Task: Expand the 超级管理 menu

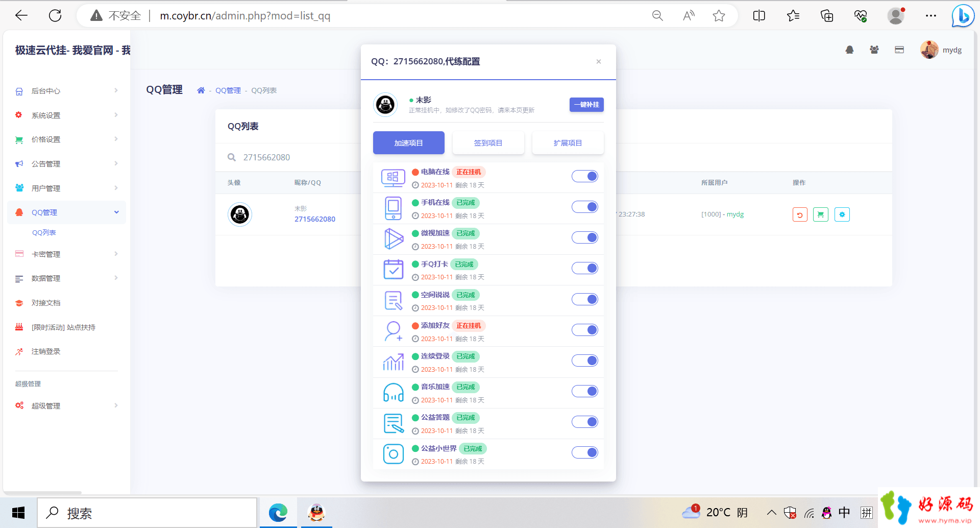Action: 66,406
